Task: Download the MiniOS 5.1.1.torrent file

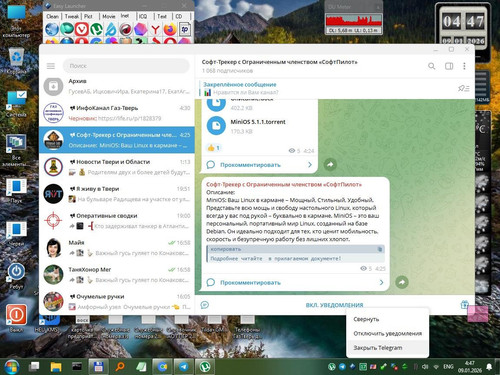Action: (x=216, y=126)
